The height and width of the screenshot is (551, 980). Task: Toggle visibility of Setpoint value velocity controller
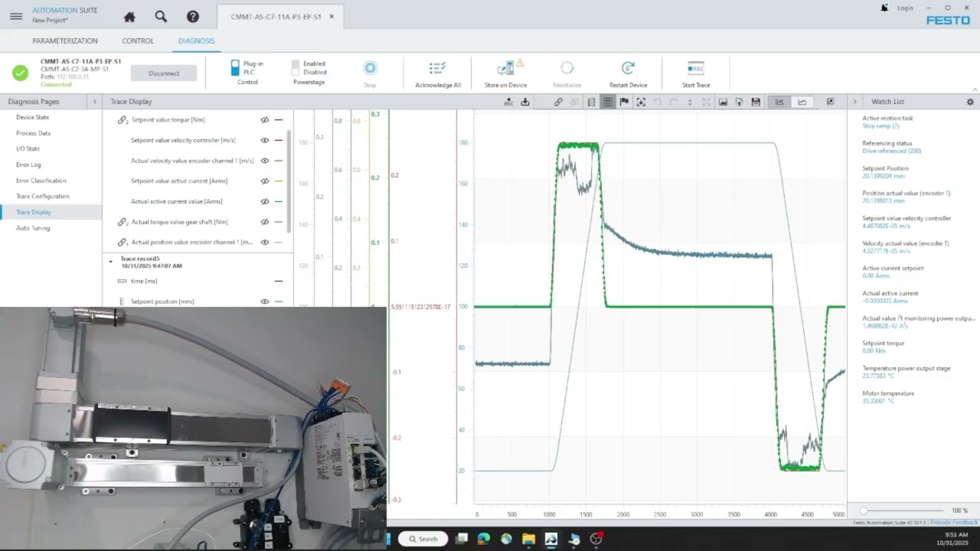pyautogui.click(x=265, y=141)
